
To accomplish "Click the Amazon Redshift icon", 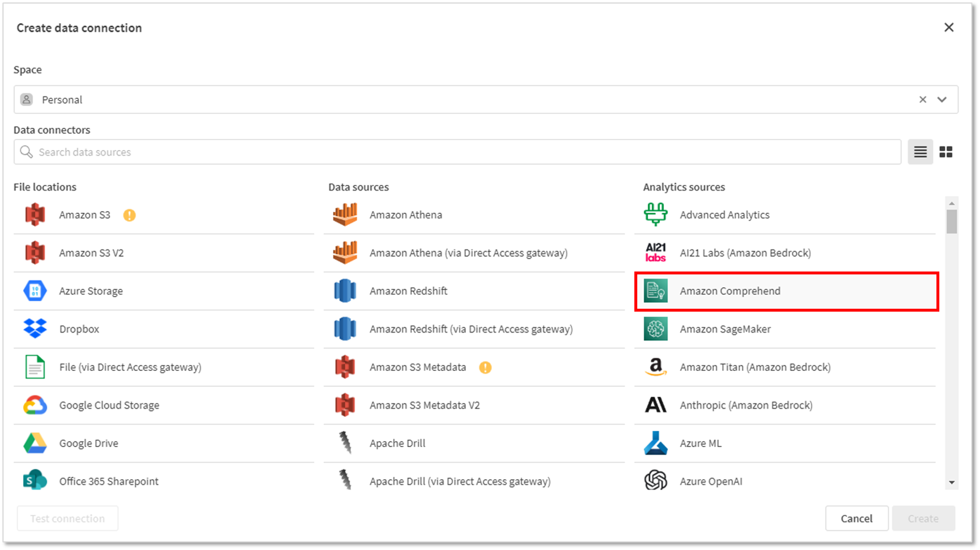I will (345, 291).
